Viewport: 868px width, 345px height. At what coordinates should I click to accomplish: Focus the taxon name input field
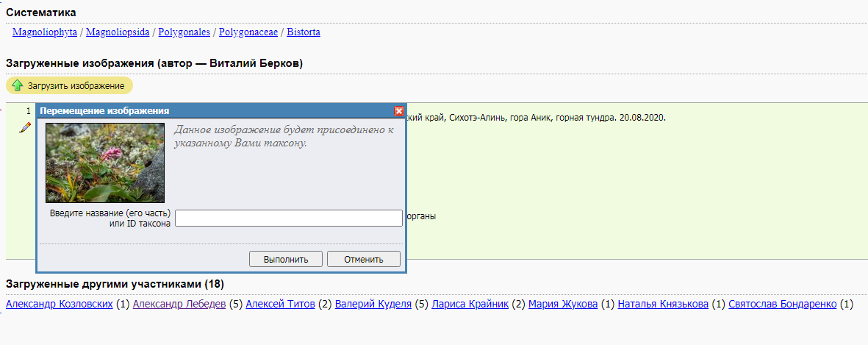pos(289,218)
